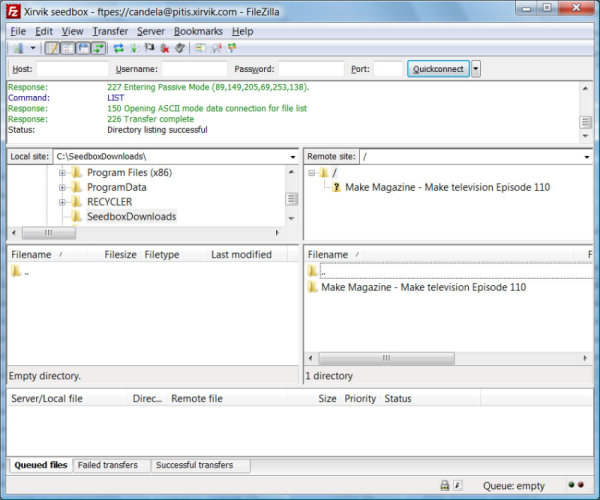Toggle local directory tree display

pyautogui.click(x=68, y=48)
